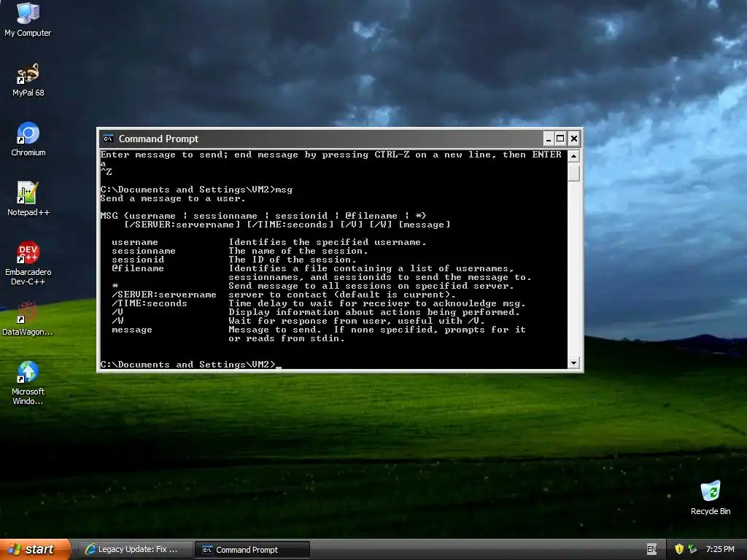Click the 7:25 PM clock
Screen dimensions: 747x560
tap(720, 549)
